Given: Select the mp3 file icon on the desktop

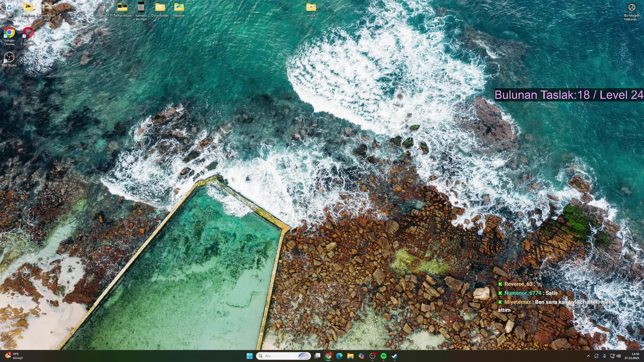Looking at the screenshot, I should (47, 10).
